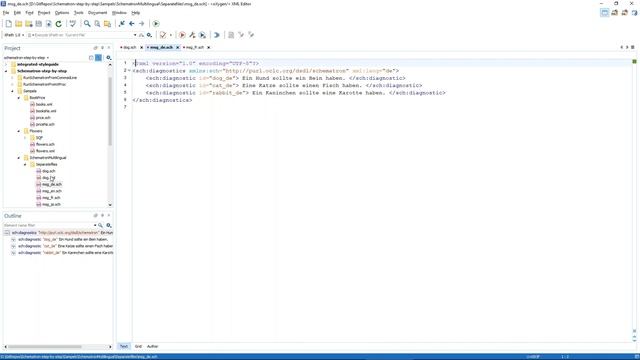Click the Validate checkmark icon

coord(163,35)
